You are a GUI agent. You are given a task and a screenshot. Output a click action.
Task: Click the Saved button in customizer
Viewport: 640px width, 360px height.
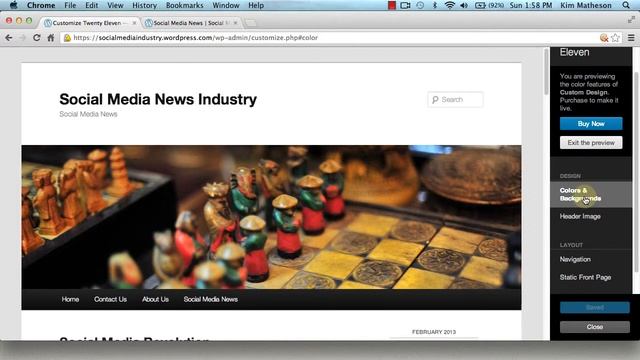pos(595,307)
